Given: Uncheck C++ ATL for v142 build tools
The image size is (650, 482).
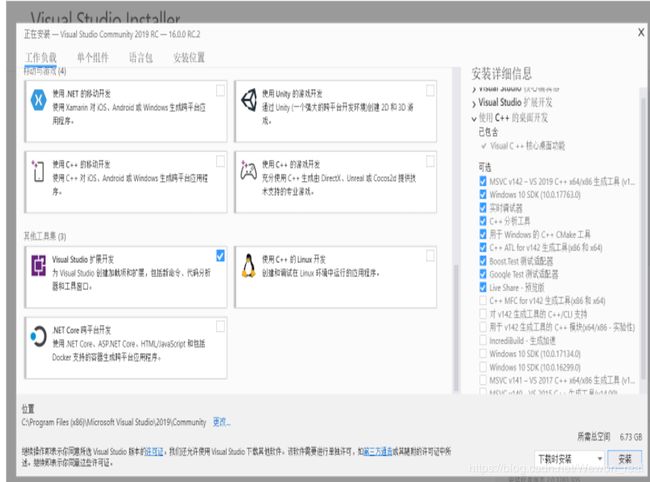Looking at the screenshot, I should pyautogui.click(x=483, y=247).
